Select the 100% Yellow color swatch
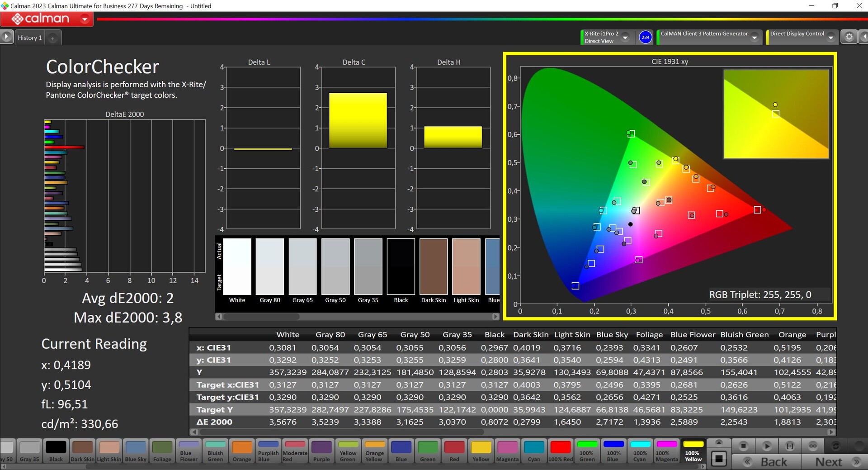This screenshot has width=868, height=470. point(693,451)
